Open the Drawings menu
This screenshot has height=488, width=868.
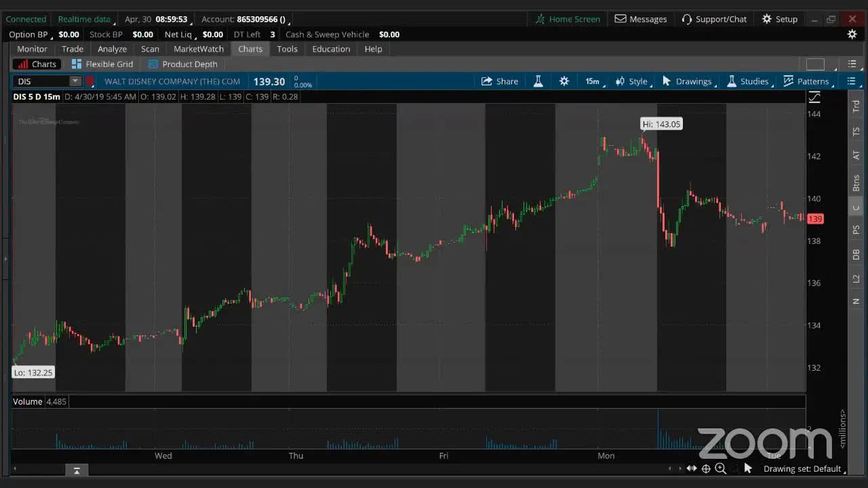pyautogui.click(x=689, y=81)
